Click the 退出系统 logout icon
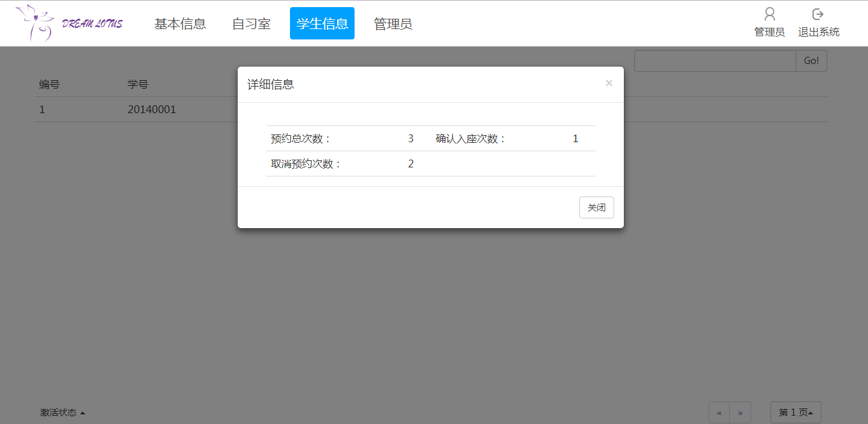This screenshot has width=868, height=424. pos(818,14)
